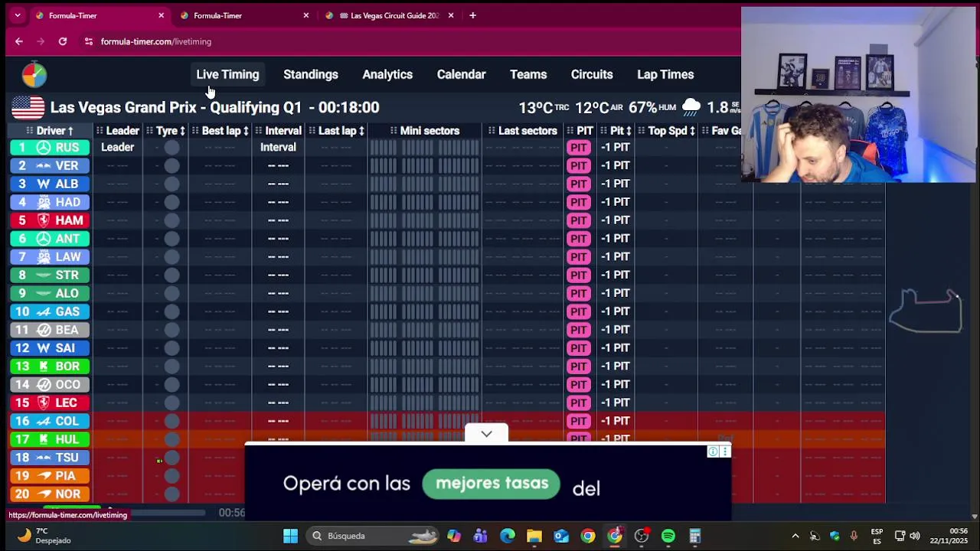The height and width of the screenshot is (551, 980).
Task: Open Spotify from the taskbar
Action: pos(668,536)
